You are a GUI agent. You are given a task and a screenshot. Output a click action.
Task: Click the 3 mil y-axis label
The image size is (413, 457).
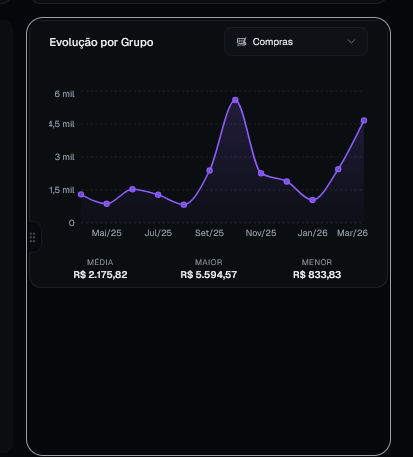65,157
